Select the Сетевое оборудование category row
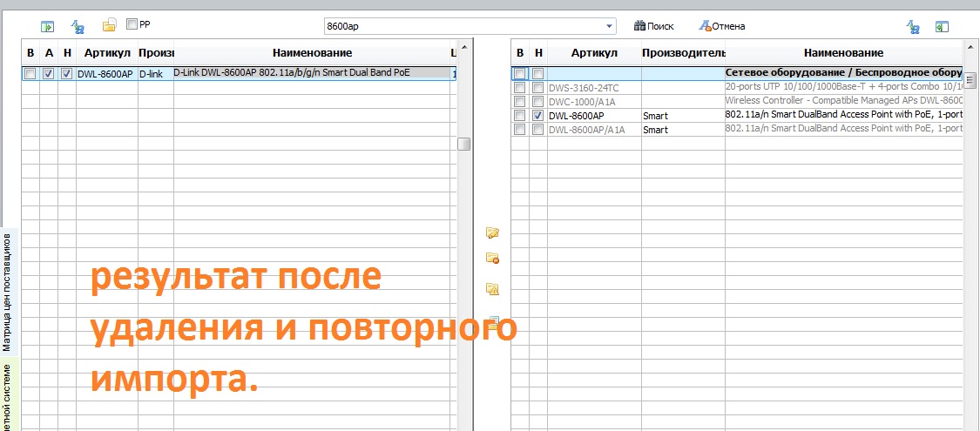 pyautogui.click(x=736, y=74)
